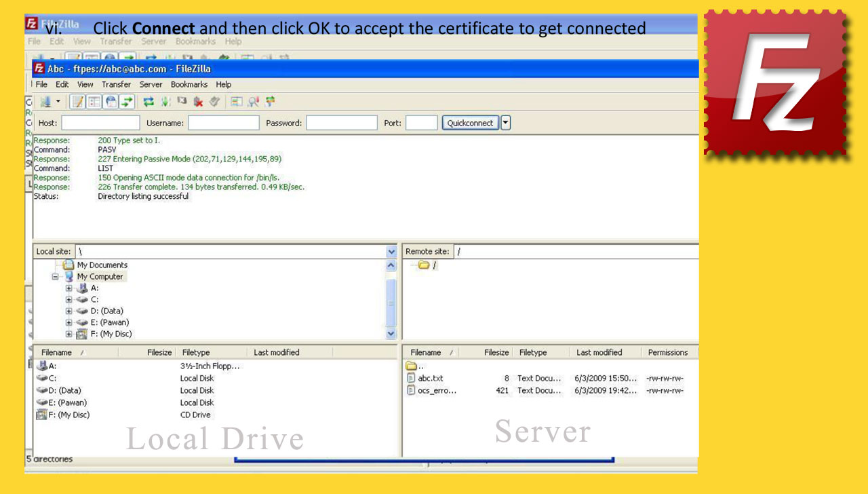Select the remote root folder /
The image size is (868, 494).
click(x=428, y=265)
